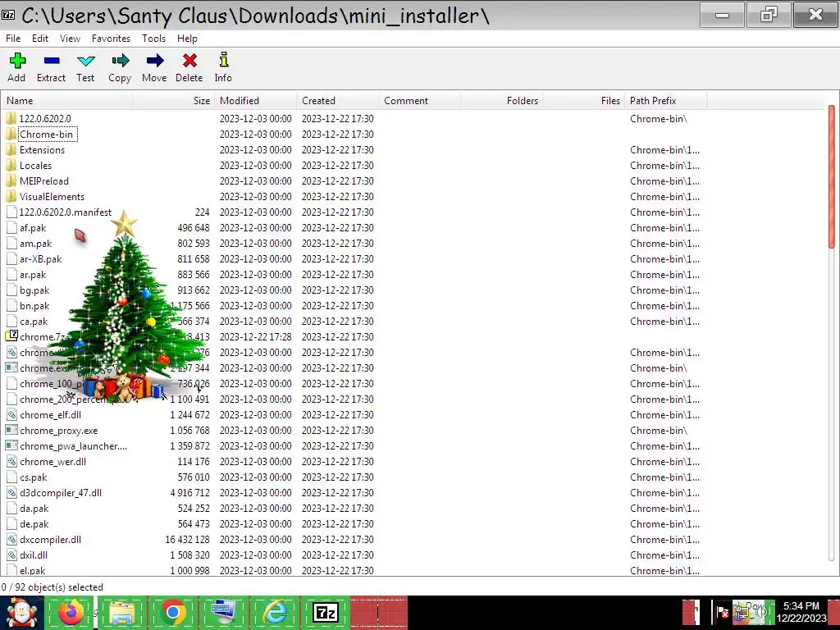
Task: Select the ar-XB.pak file name
Action: (41, 258)
